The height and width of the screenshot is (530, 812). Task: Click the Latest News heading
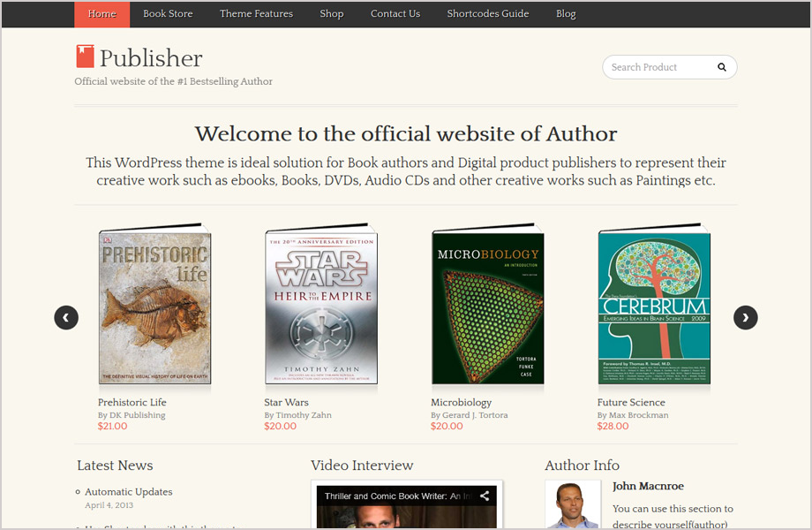[x=115, y=466]
